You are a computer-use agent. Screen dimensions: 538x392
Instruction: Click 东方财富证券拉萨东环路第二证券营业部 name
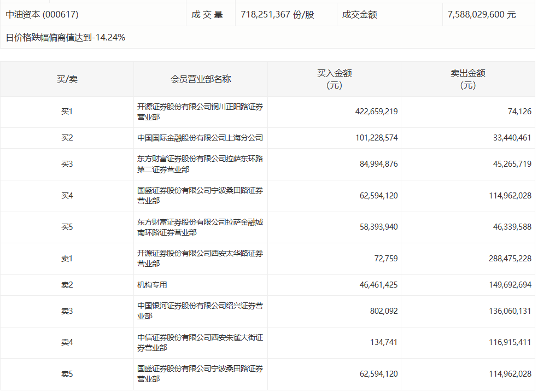tap(200, 164)
